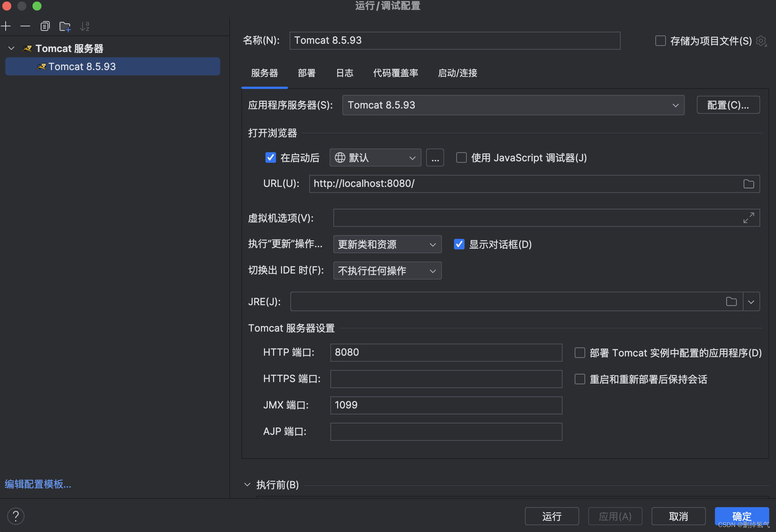Click the AJP 端口 input field

click(446, 432)
